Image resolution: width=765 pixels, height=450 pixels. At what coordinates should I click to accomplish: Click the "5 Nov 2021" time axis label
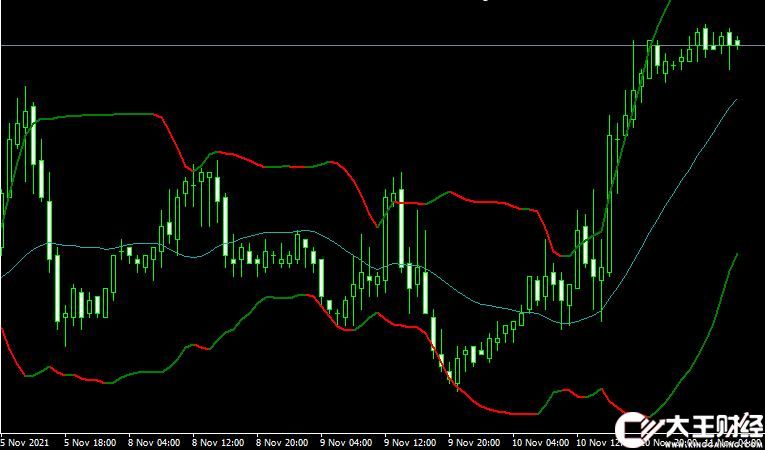pyautogui.click(x=24, y=443)
